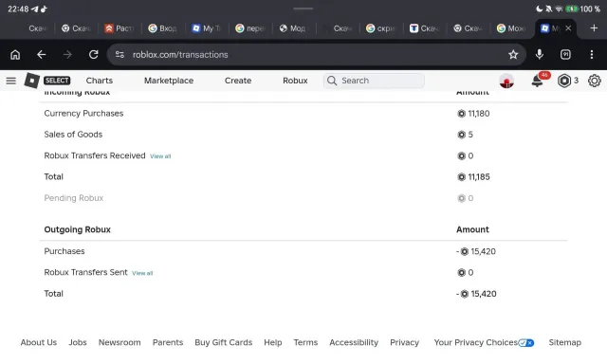Screen dimensions: 607x364
Task: Switch to the 'Раст' browser tab
Action: (120, 28)
